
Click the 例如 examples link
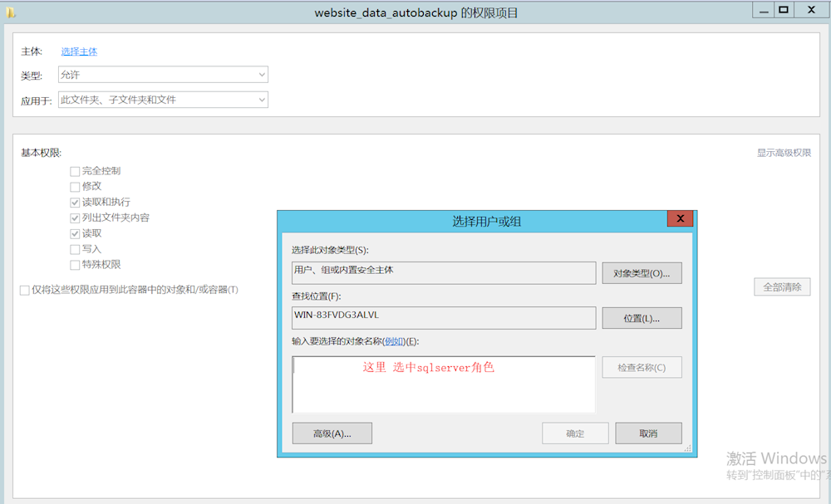click(x=394, y=341)
